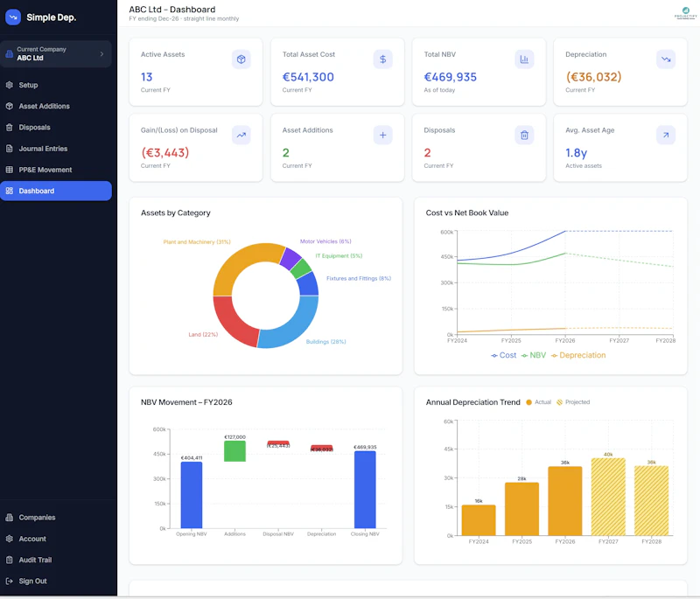This screenshot has height=599, width=700.
Task: Expand the Current Company ABC Ltd selector
Action: pos(56,54)
